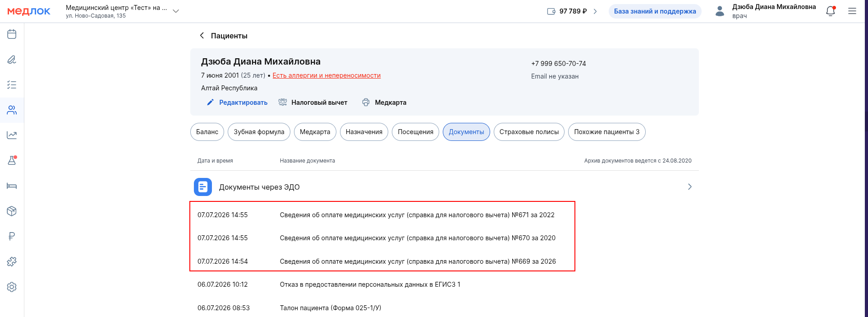Switch to the Страховые полисы tab

pos(529,132)
